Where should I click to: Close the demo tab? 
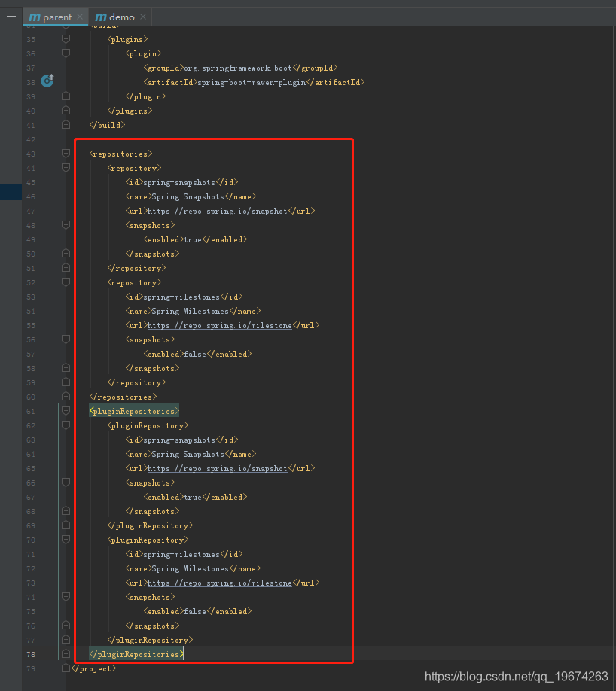click(143, 17)
